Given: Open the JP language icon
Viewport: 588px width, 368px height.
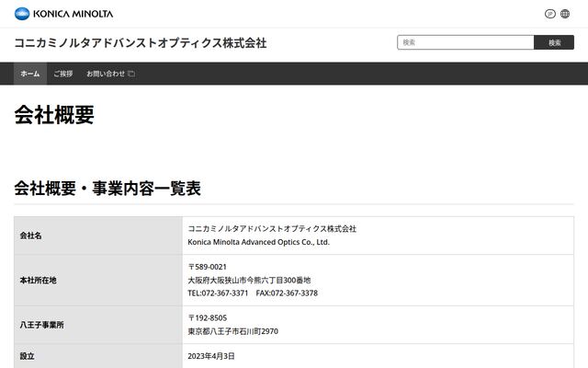Looking at the screenshot, I should 549,14.
